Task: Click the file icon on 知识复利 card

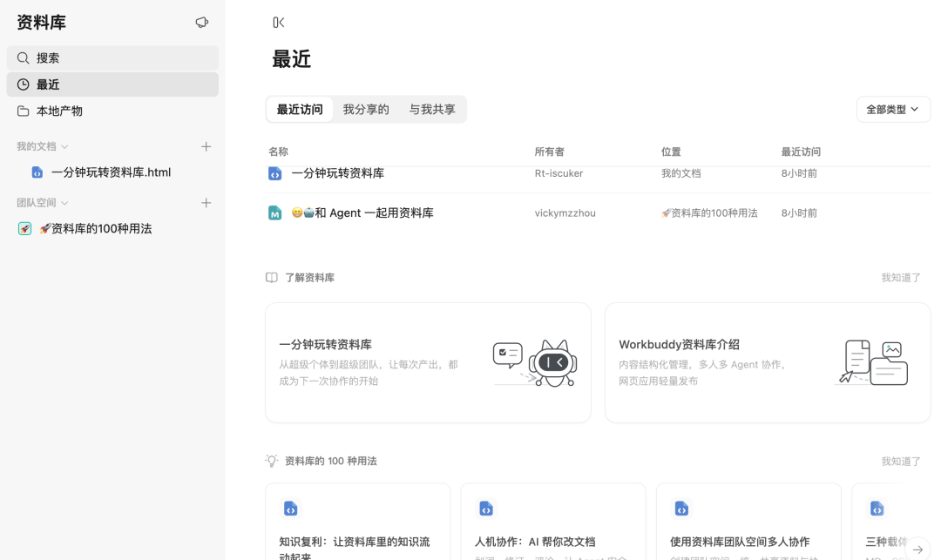Action: pos(290,509)
